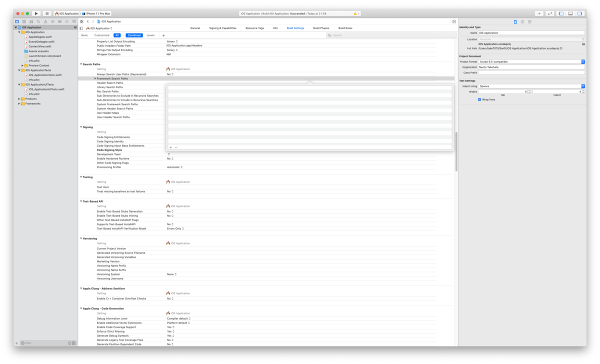This screenshot has height=364, width=600.
Task: Click the yellow warning indicator in the activity bar
Action: click(x=356, y=13)
